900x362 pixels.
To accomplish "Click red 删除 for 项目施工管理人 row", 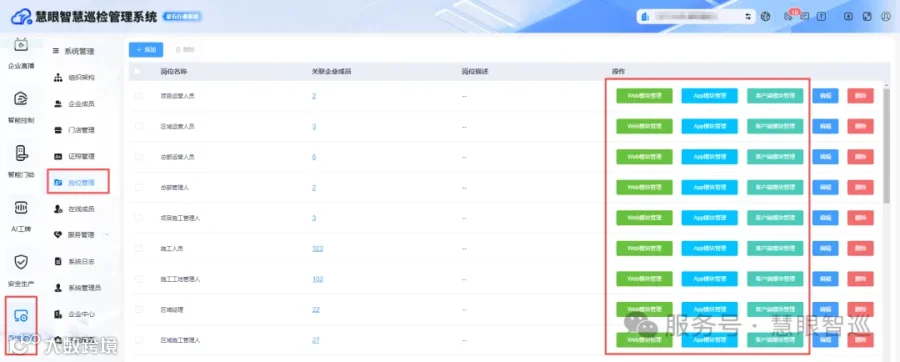I will (x=860, y=217).
